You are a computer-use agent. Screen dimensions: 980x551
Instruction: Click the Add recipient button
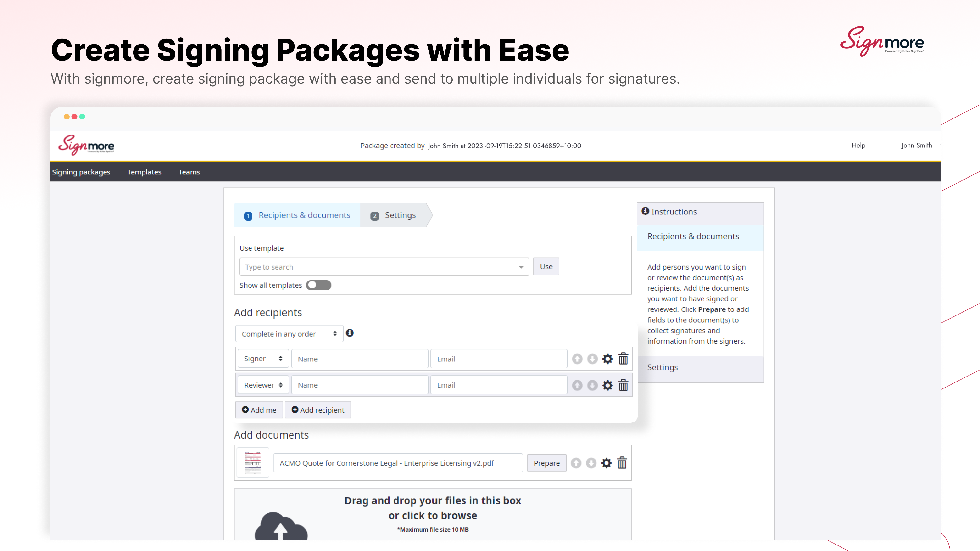[x=318, y=410]
